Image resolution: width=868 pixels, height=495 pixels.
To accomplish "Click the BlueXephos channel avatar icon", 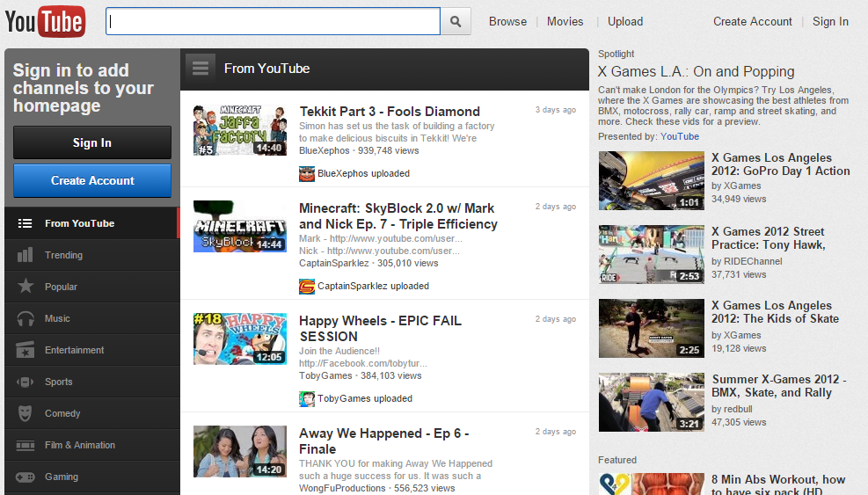I will 307,174.
